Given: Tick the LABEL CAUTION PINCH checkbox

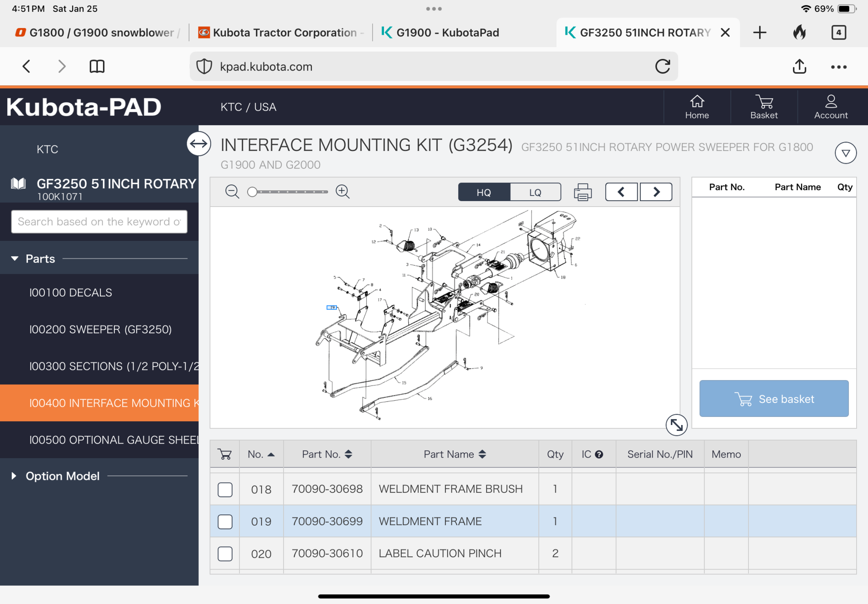Looking at the screenshot, I should click(225, 554).
